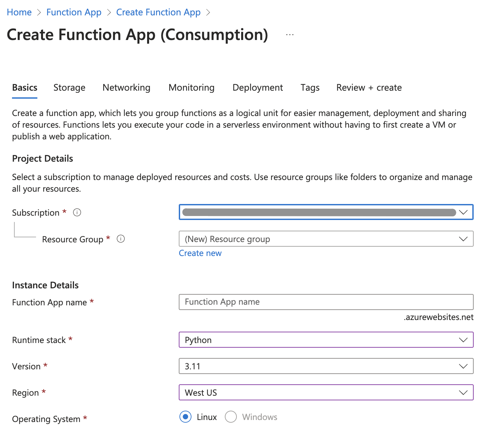Select the Linux operating system radio button

click(185, 417)
